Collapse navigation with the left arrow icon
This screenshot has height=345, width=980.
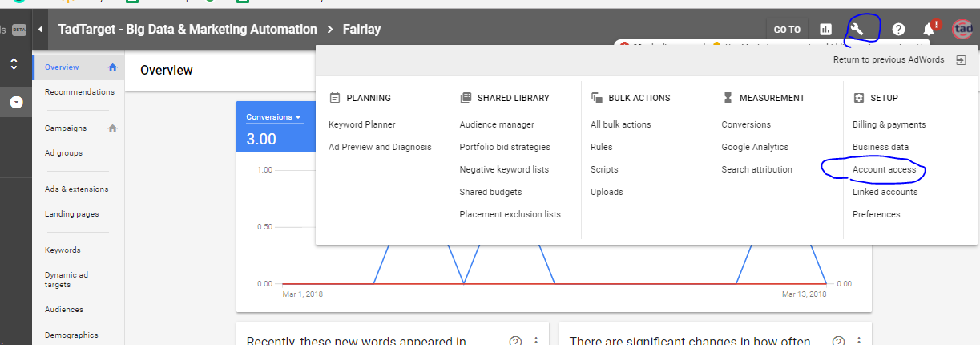click(x=40, y=30)
